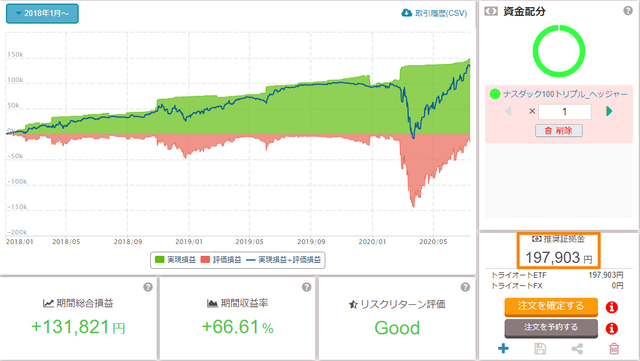
Task: Open the 2018年1月〜 period dropdown
Action: click(x=42, y=13)
